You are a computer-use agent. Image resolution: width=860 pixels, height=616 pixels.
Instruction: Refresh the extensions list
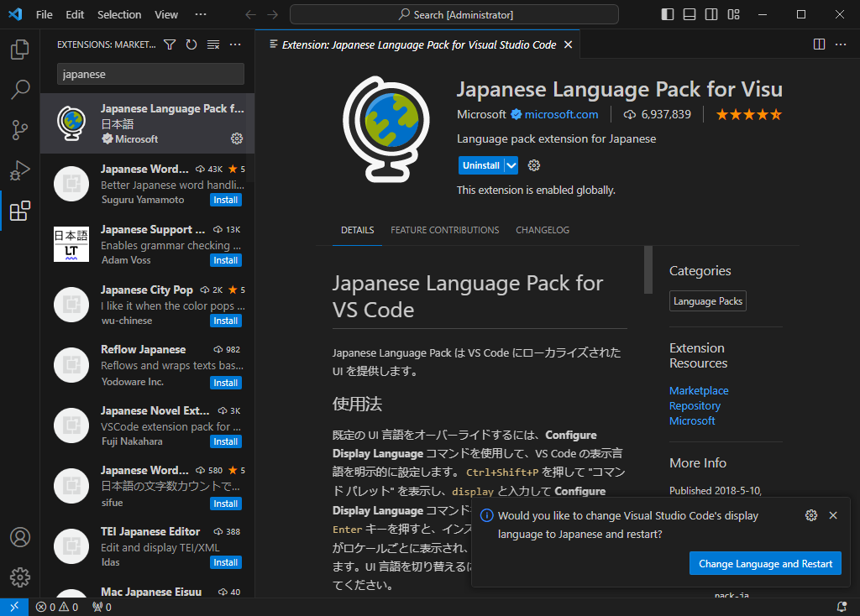191,44
